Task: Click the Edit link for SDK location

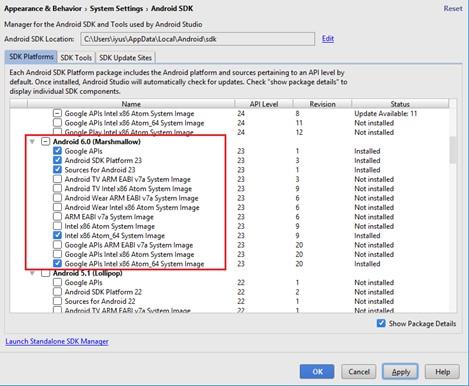Action: coord(328,39)
